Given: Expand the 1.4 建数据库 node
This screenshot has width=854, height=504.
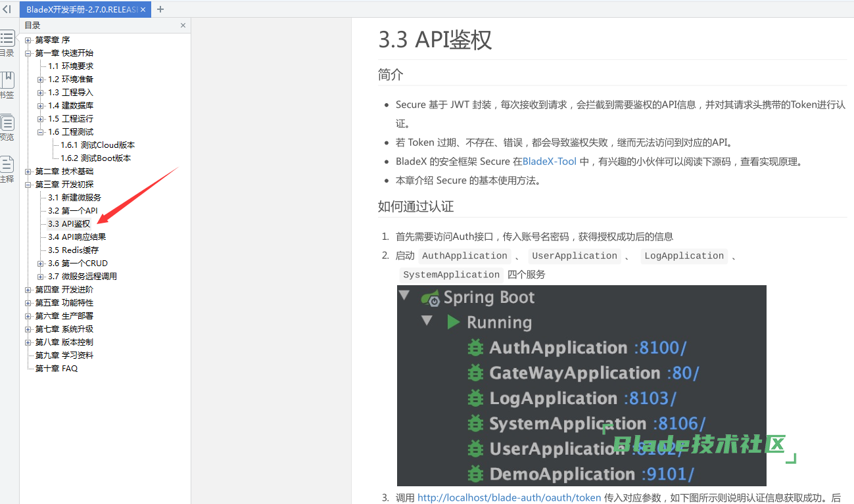Looking at the screenshot, I should click(x=41, y=106).
